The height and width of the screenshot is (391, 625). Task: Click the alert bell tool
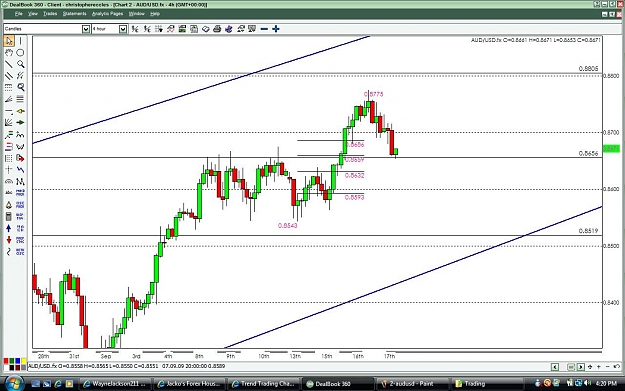9,205
